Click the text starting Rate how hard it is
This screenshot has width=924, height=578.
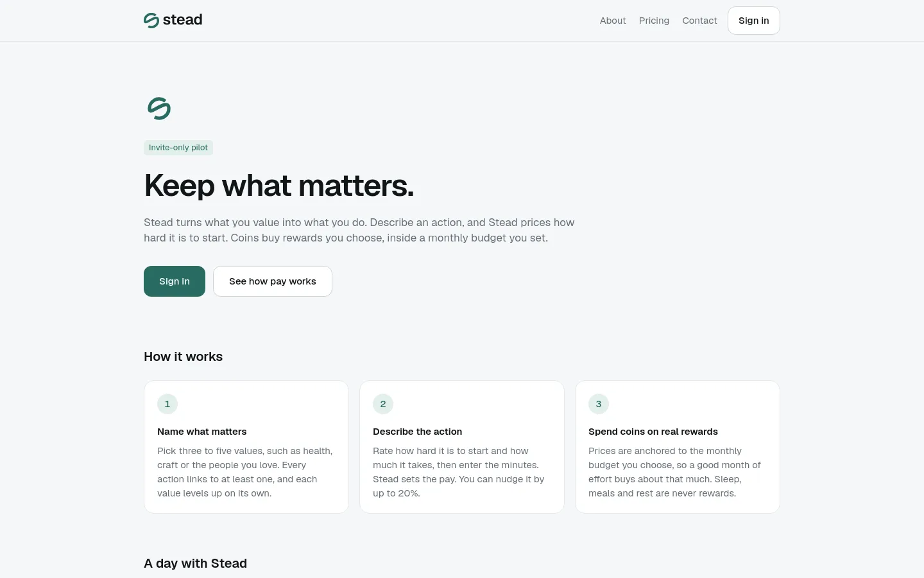[x=459, y=472]
